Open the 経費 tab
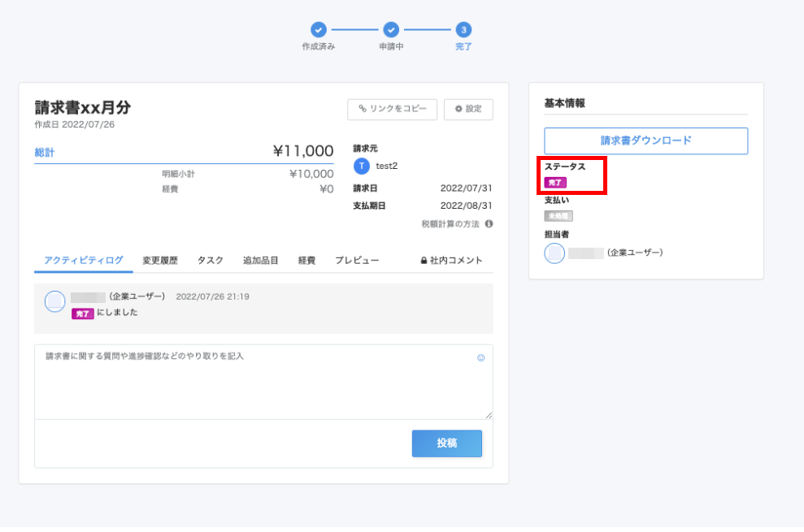 point(306,261)
